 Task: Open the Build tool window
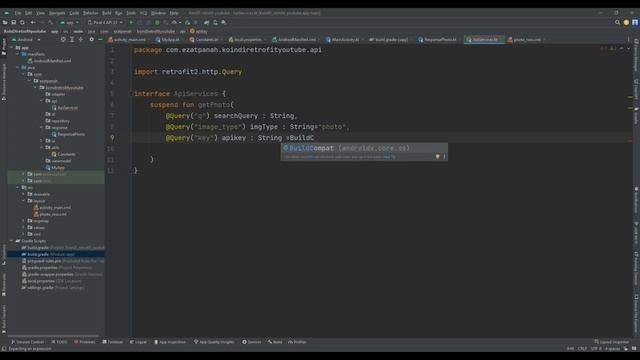275,342
